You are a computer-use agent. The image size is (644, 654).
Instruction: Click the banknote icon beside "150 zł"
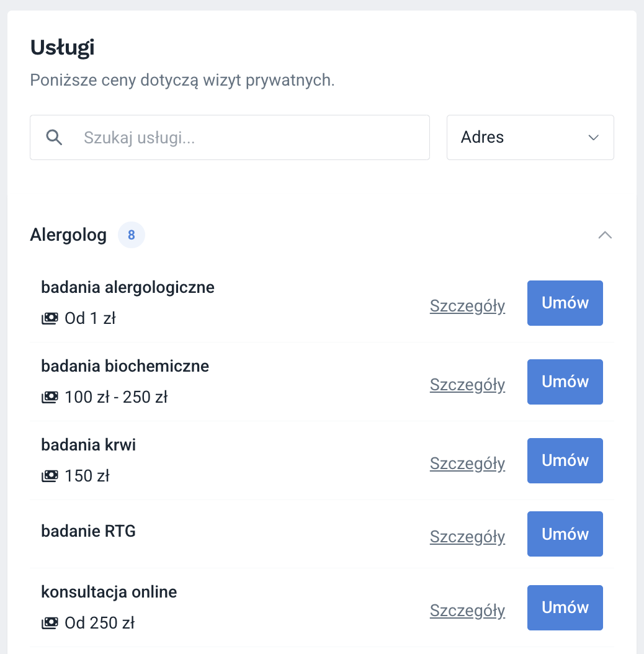50,475
